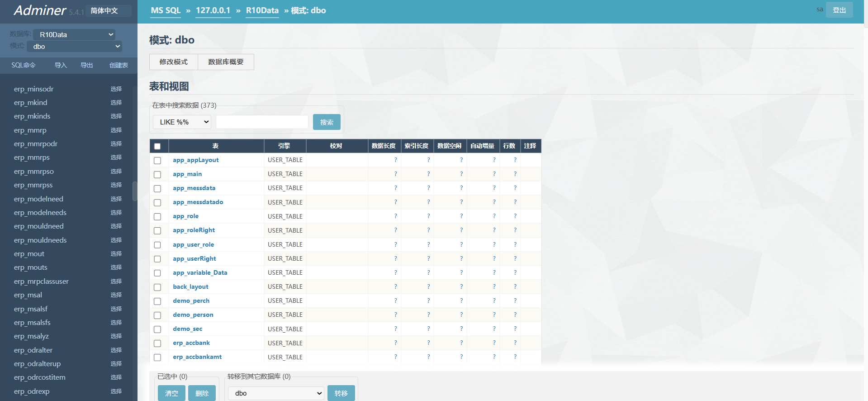Click the 修改模式 button
The image size is (868, 401).
point(173,62)
